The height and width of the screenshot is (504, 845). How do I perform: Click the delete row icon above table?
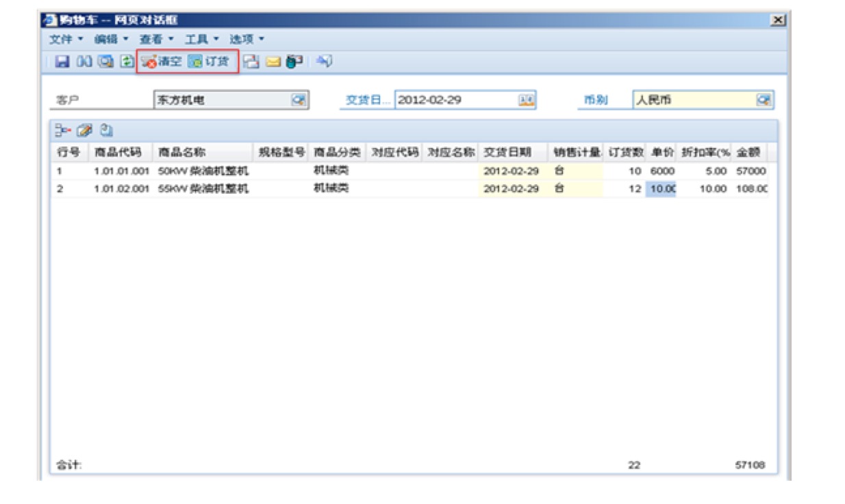(x=63, y=129)
